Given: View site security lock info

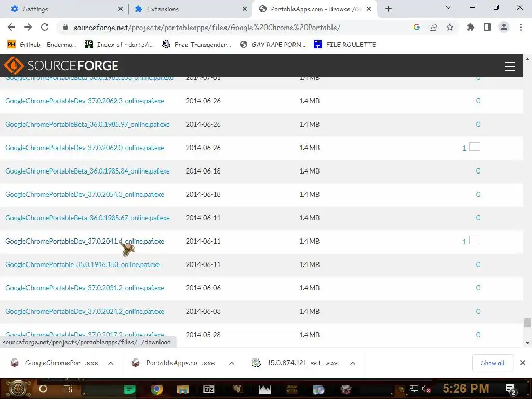Looking at the screenshot, I should tap(65, 27).
